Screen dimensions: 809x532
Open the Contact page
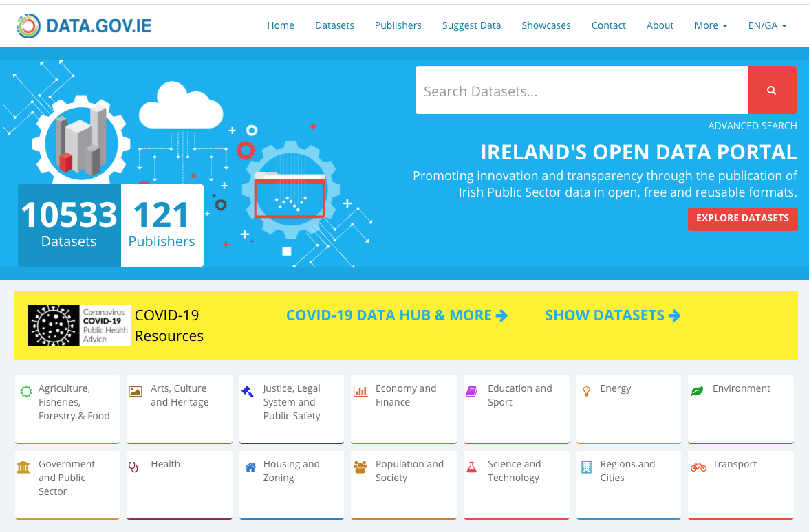coord(608,25)
